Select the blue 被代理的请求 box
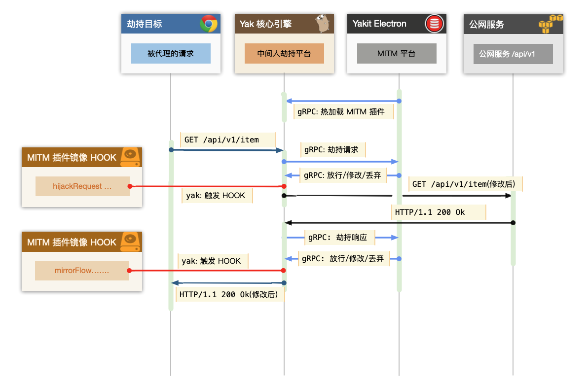 (171, 54)
